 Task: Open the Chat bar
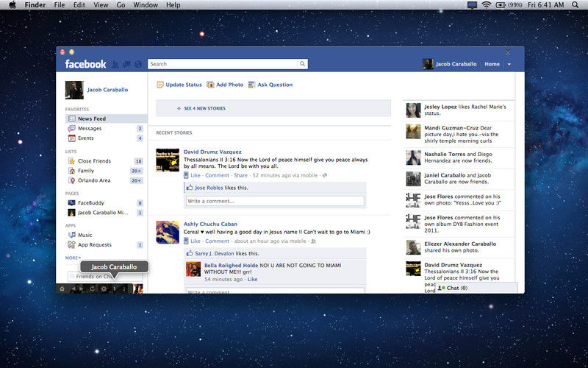click(x=456, y=288)
